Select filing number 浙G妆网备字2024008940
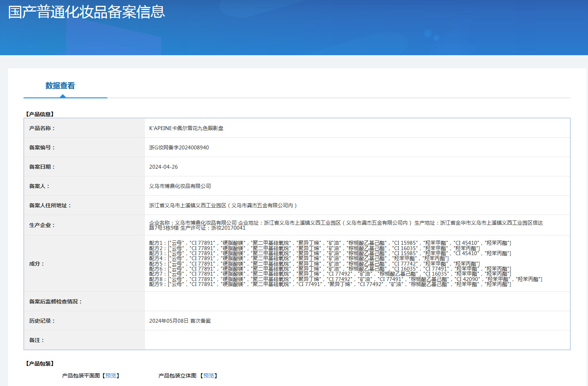588x386 pixels. (179, 147)
